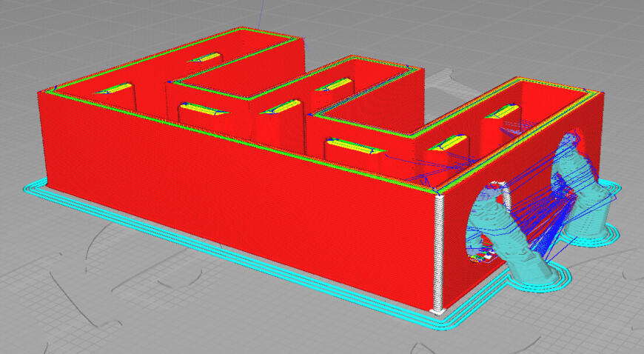Click the white seam column at the model's corner

click(x=439, y=253)
